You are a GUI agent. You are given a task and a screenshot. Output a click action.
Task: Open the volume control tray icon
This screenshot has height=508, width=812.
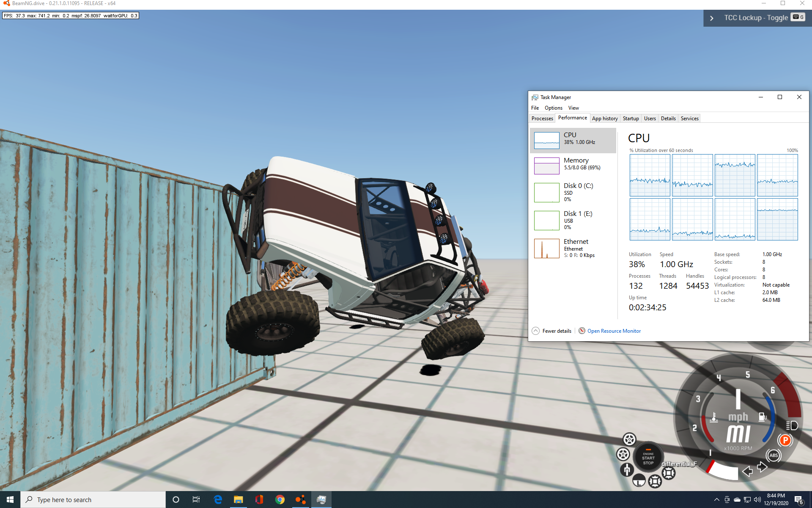[757, 500]
